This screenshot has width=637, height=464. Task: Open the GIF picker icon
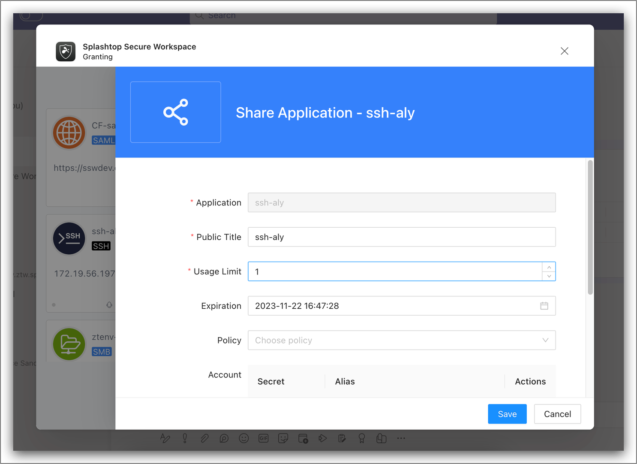(x=263, y=438)
